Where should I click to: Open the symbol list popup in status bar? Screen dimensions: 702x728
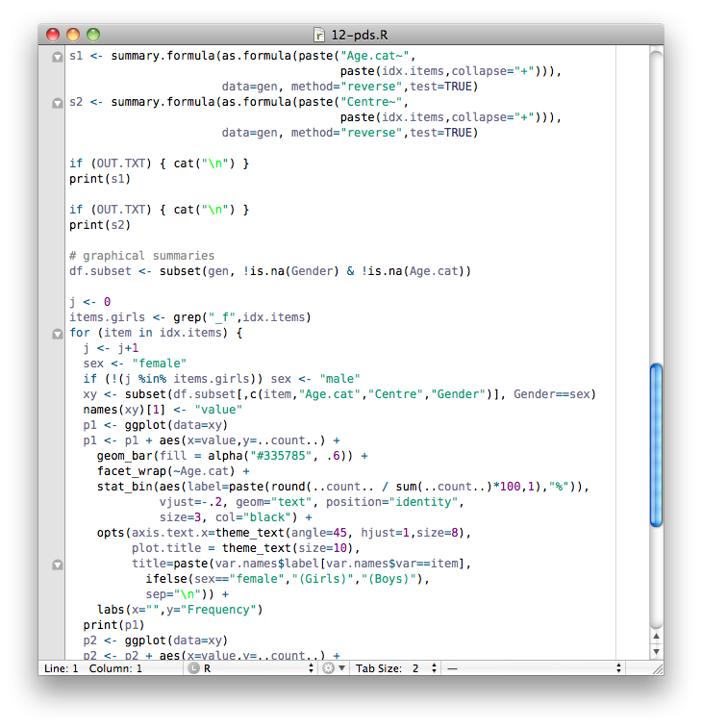[548, 667]
